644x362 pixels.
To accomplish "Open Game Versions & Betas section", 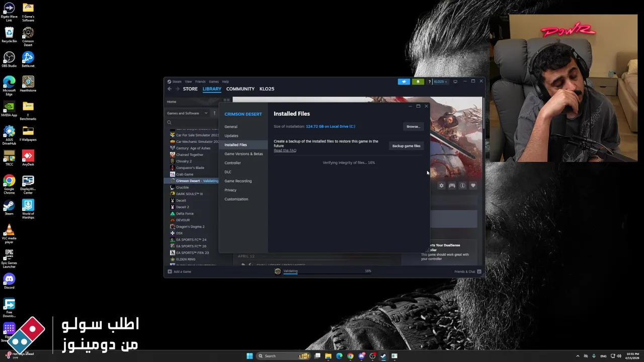I will pos(244,154).
